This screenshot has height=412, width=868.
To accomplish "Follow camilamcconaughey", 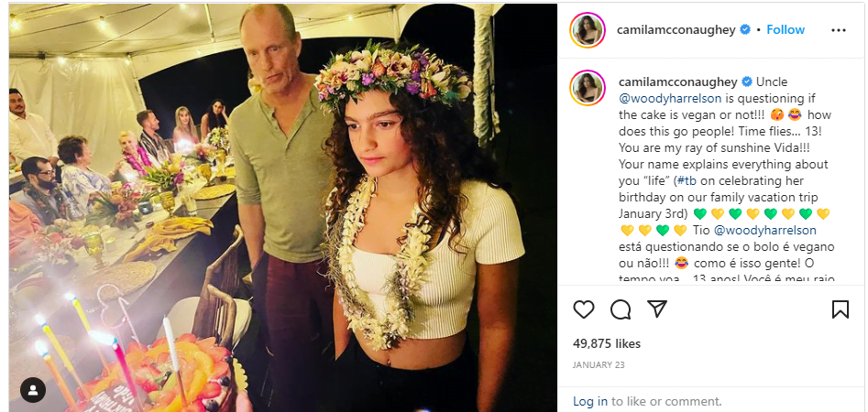I will click(x=786, y=30).
